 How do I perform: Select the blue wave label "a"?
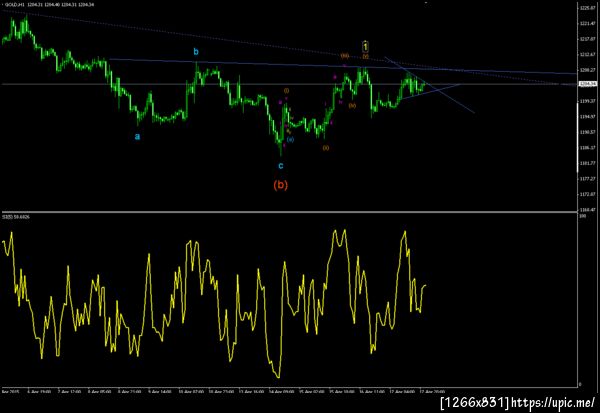coord(137,136)
